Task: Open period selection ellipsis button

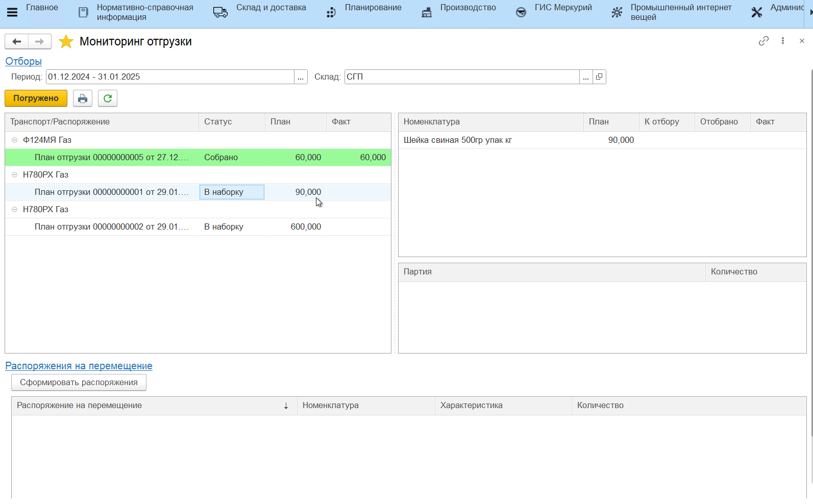Action: tap(301, 77)
